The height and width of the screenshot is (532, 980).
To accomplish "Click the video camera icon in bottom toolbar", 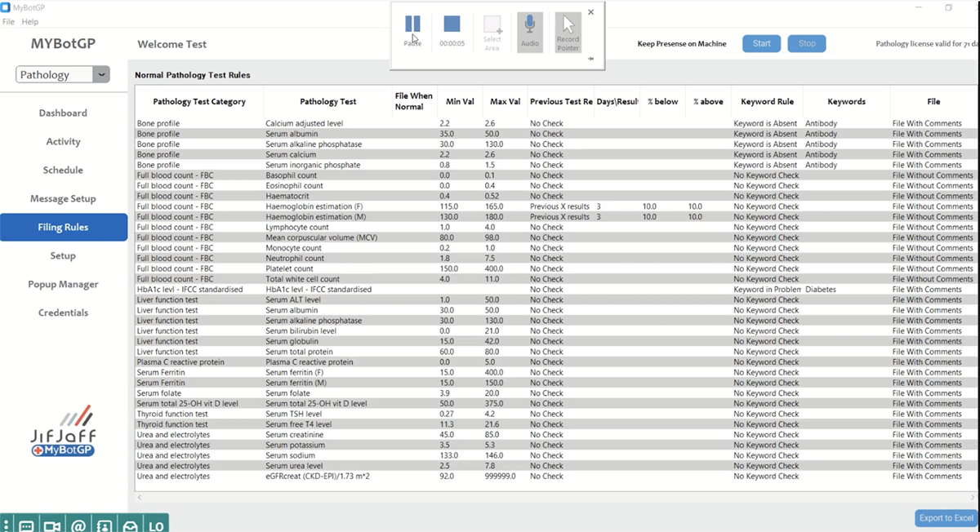I will tap(51, 525).
